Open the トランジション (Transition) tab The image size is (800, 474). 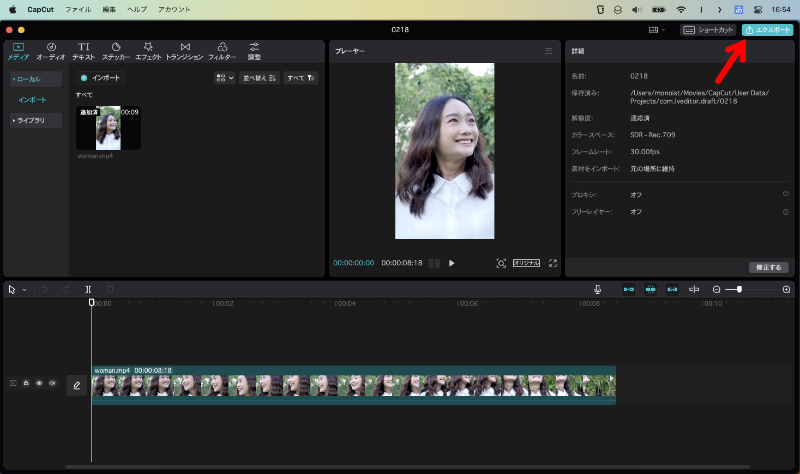click(185, 52)
